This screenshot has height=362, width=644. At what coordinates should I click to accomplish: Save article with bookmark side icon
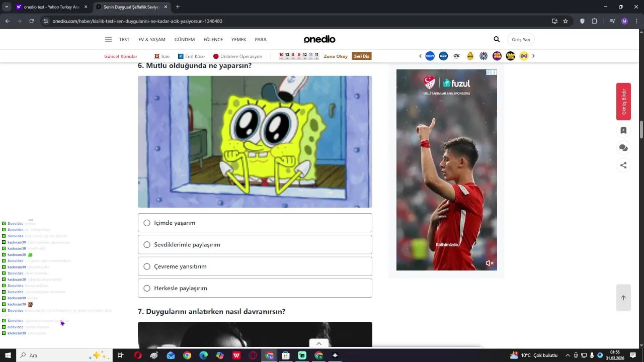point(623,131)
